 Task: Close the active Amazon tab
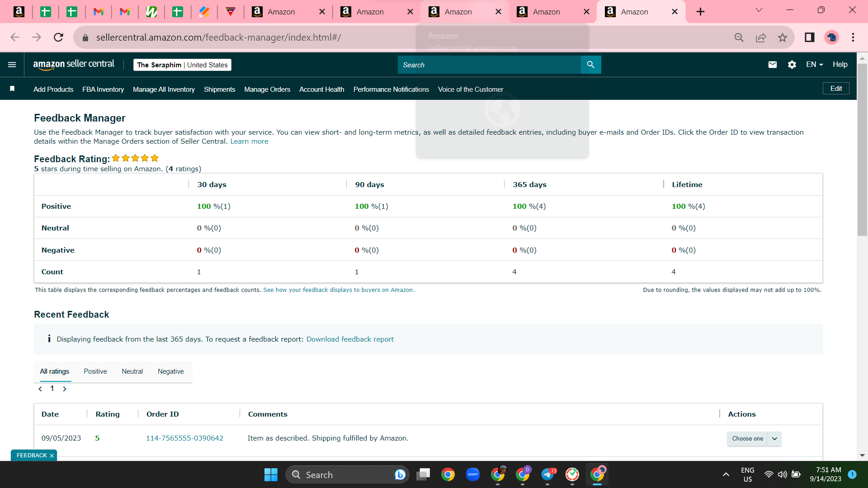(675, 12)
